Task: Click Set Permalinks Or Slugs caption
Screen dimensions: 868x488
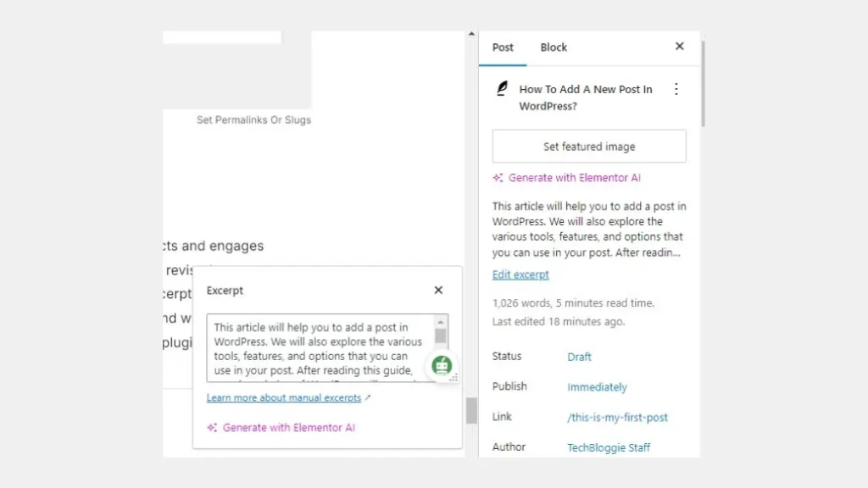Action: (x=253, y=120)
